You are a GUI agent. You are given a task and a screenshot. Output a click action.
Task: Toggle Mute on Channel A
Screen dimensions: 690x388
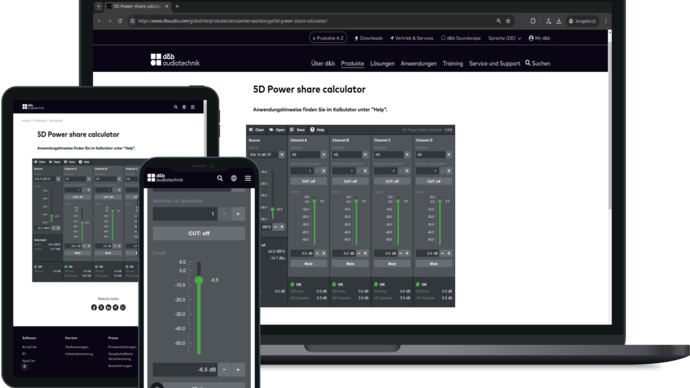(x=308, y=264)
